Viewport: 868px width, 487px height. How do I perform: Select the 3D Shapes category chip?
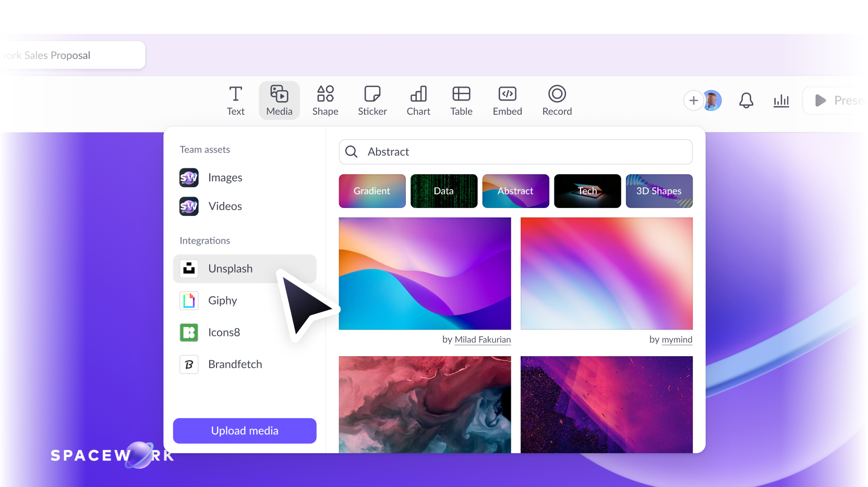coord(659,191)
